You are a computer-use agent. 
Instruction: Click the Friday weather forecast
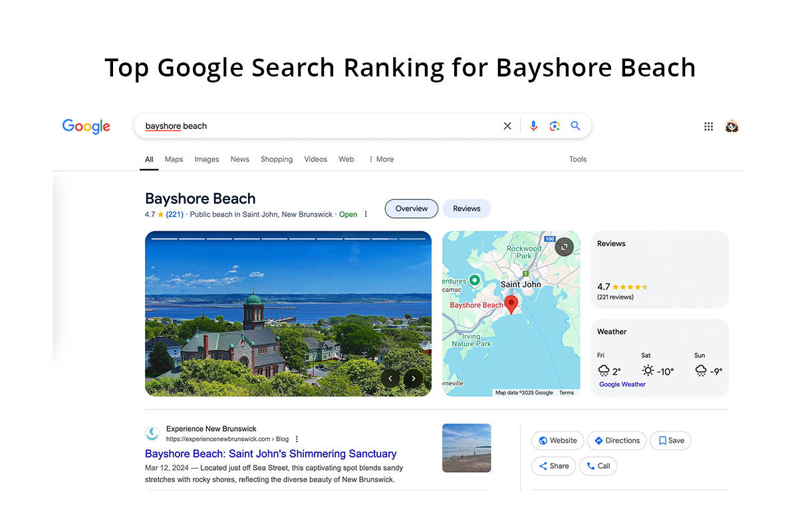609,365
